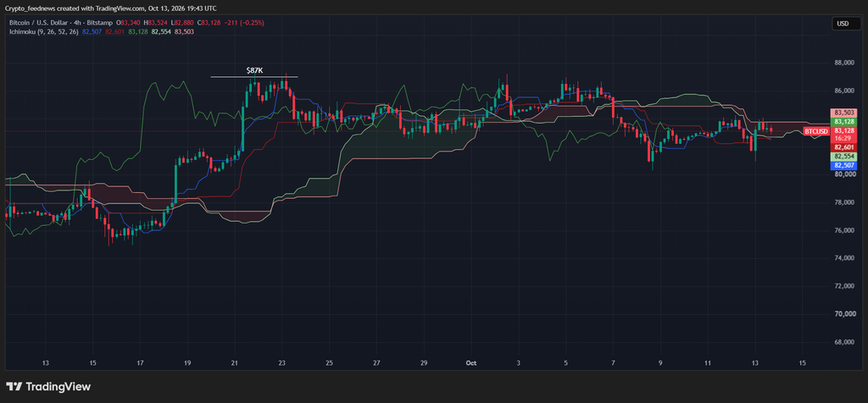Click the blue 82,507 value in Ichimoku legend
Image resolution: width=868 pixels, height=403 pixels.
(x=92, y=31)
